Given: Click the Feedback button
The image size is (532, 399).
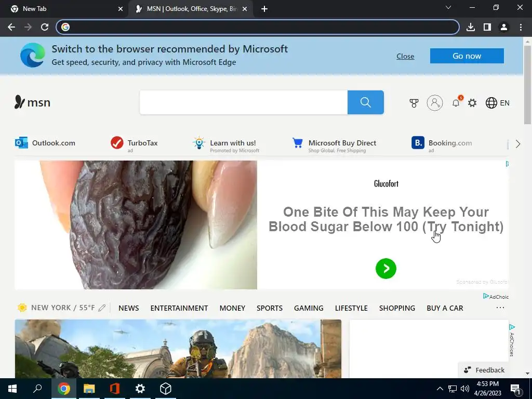Looking at the screenshot, I should click(484, 370).
